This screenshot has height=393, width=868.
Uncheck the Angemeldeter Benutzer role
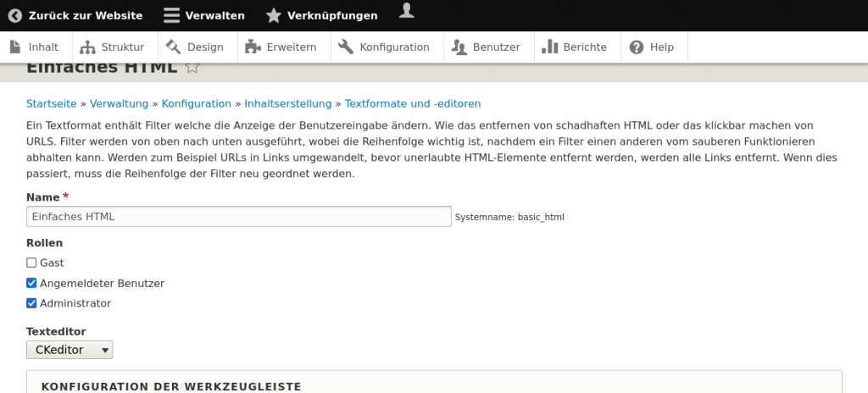pyautogui.click(x=31, y=283)
